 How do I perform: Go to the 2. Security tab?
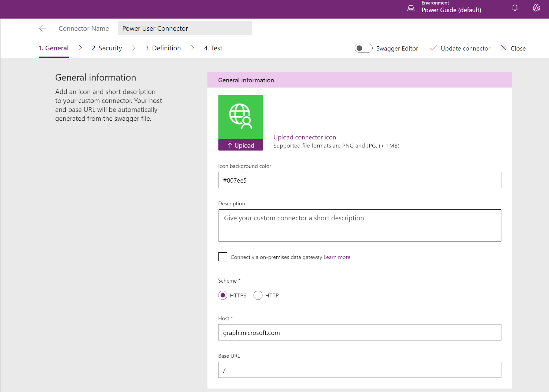(107, 48)
